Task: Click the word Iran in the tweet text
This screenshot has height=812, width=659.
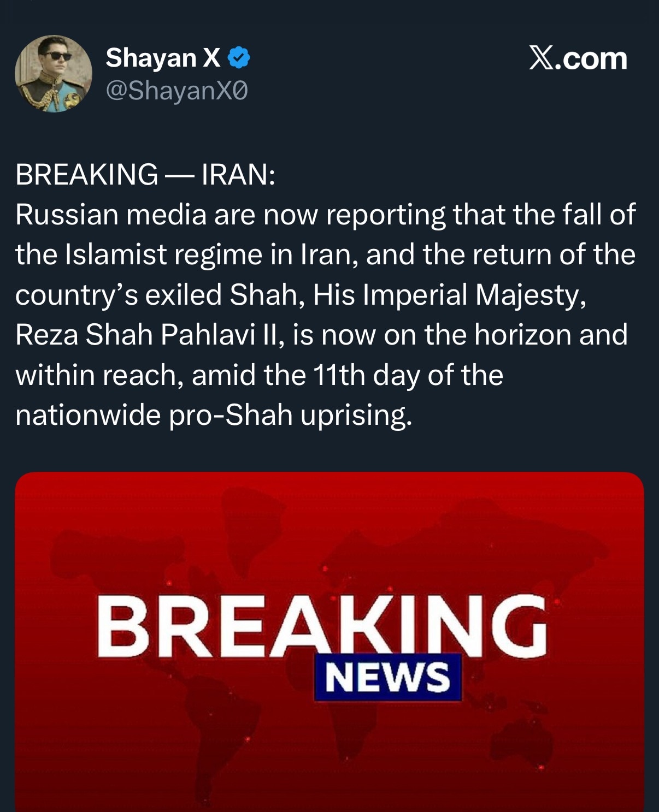Action: pos(323,254)
